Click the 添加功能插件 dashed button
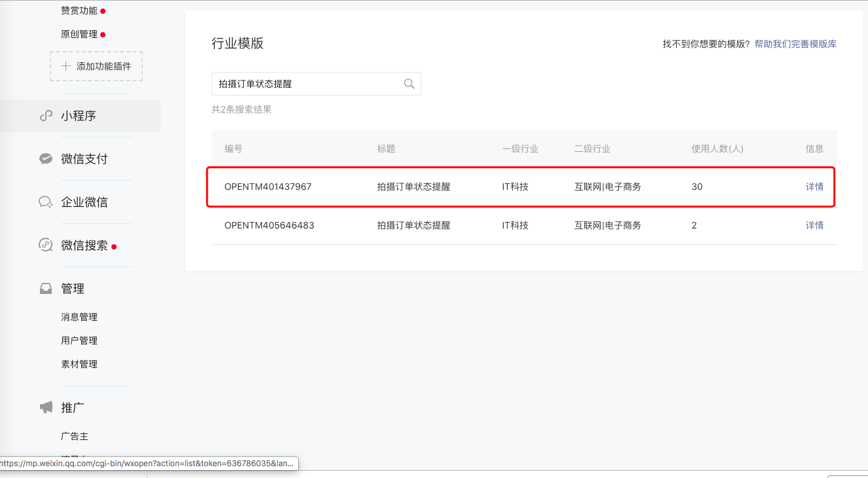Image resolution: width=868 pixels, height=478 pixels. pos(96,65)
